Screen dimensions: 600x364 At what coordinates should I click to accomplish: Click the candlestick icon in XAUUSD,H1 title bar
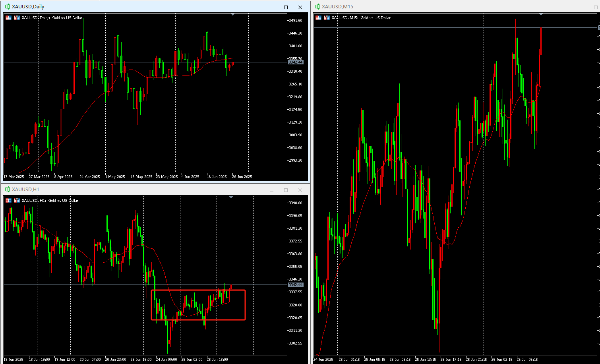7,190
